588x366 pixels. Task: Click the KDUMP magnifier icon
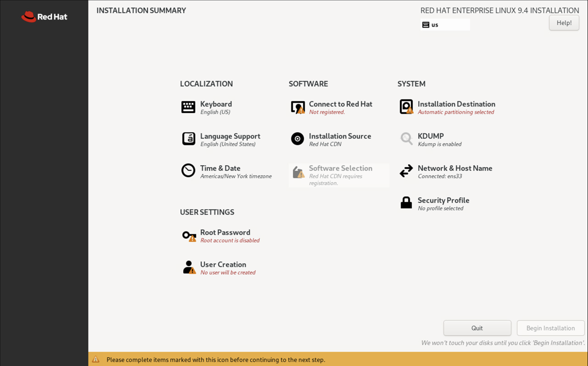(x=406, y=139)
